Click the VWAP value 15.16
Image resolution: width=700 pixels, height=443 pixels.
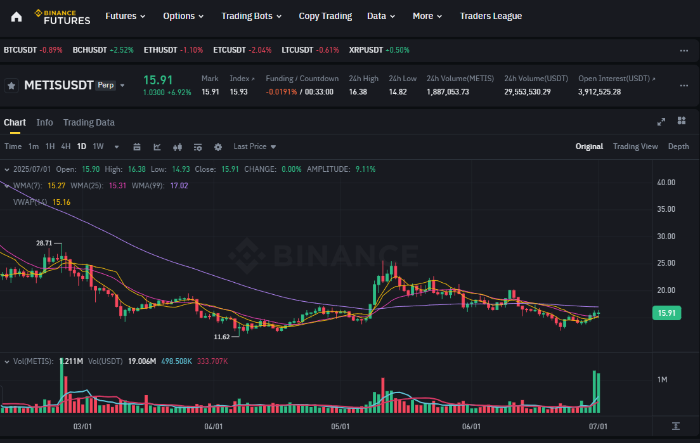[x=62, y=202]
